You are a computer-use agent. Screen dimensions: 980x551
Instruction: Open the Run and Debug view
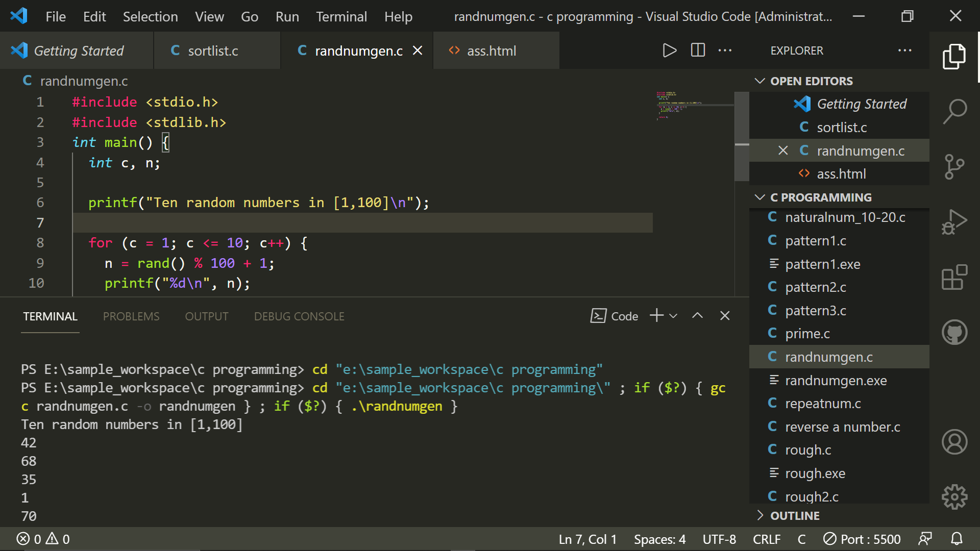tap(954, 222)
